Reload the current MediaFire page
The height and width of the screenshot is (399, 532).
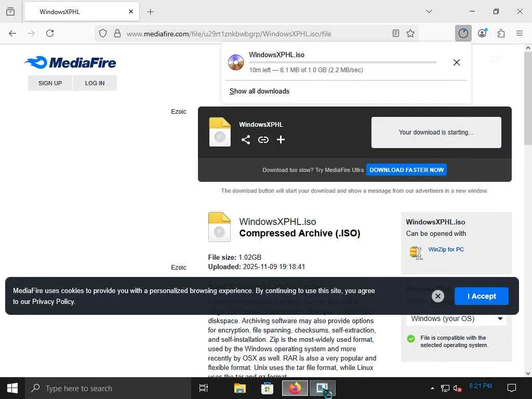pyautogui.click(x=50, y=33)
